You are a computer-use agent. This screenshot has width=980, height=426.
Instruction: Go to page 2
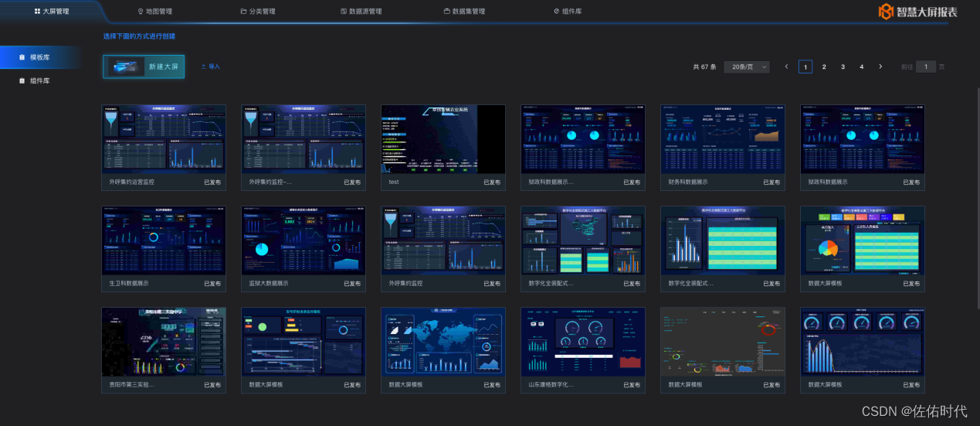(x=824, y=66)
